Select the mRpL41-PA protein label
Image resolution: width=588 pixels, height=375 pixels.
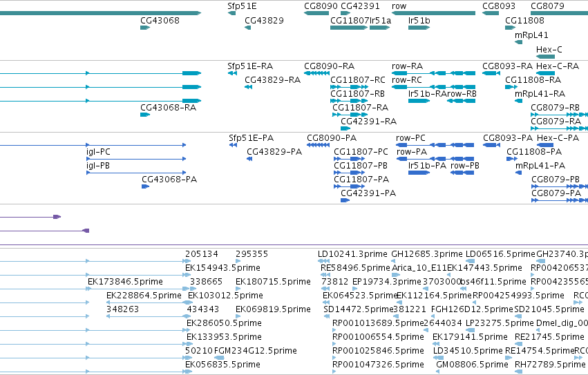pos(540,166)
